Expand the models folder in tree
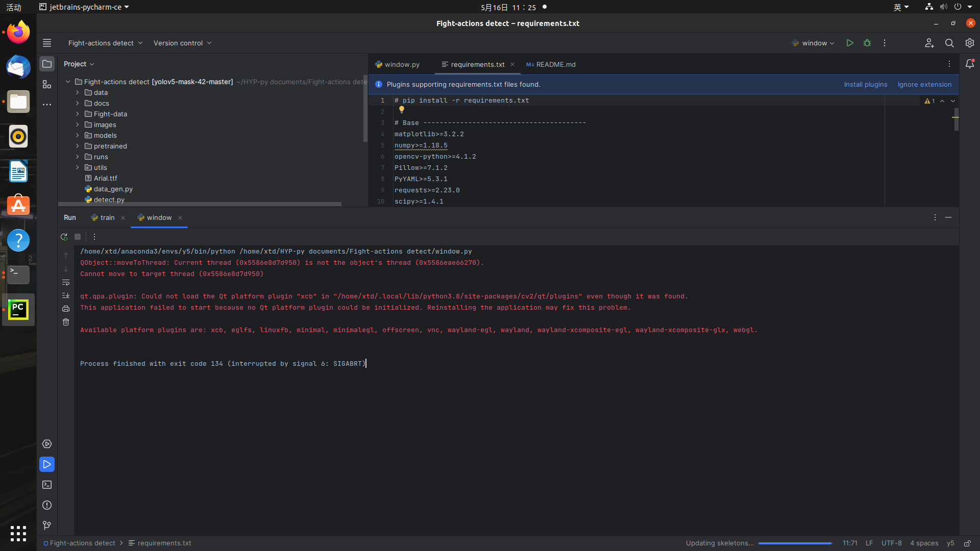Image resolution: width=980 pixels, height=551 pixels. [78, 135]
